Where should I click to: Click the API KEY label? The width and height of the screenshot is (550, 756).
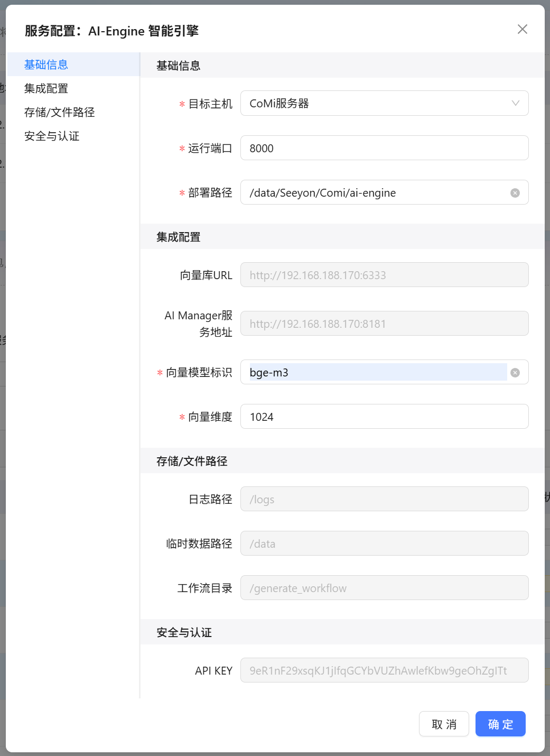(213, 670)
